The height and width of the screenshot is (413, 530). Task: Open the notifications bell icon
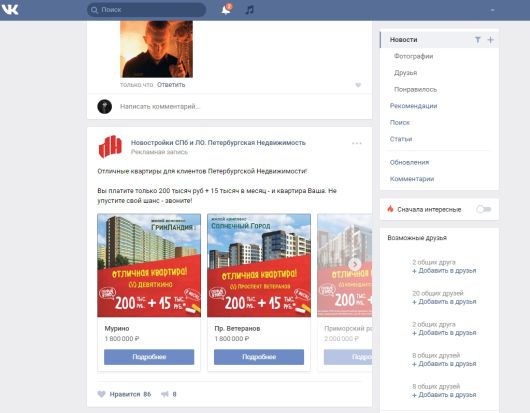click(x=226, y=10)
